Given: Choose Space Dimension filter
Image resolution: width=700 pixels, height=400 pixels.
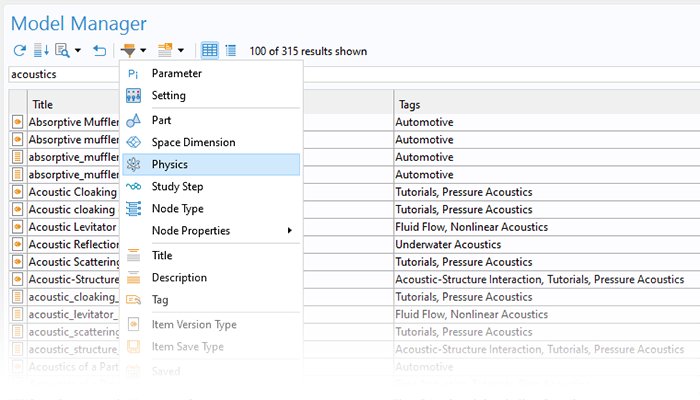Looking at the screenshot, I should point(211,142).
